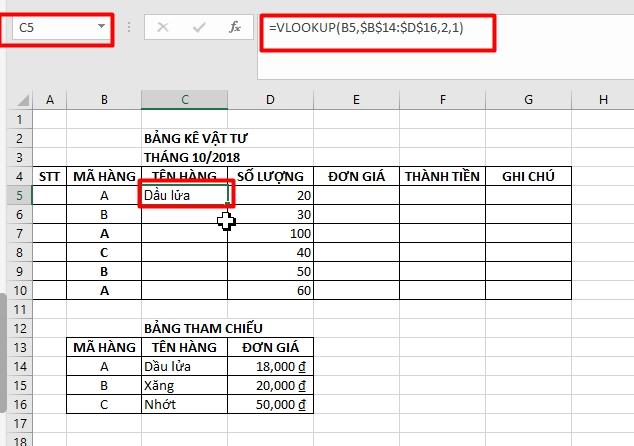Viewport: 634px width, 446px height.
Task: Click the Select All corner triangle
Action: 23,100
